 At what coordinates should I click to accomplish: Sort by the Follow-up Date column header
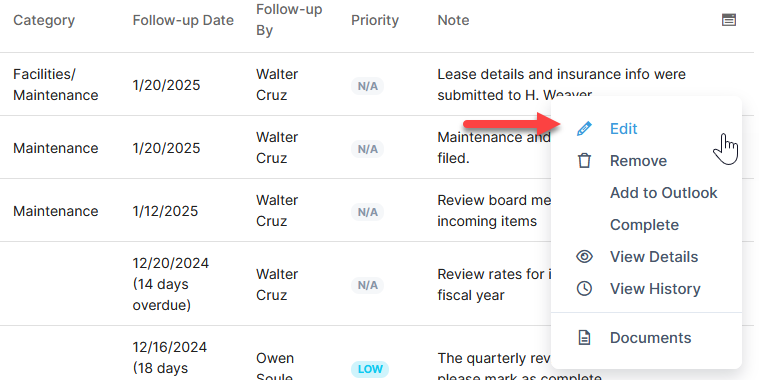(183, 20)
